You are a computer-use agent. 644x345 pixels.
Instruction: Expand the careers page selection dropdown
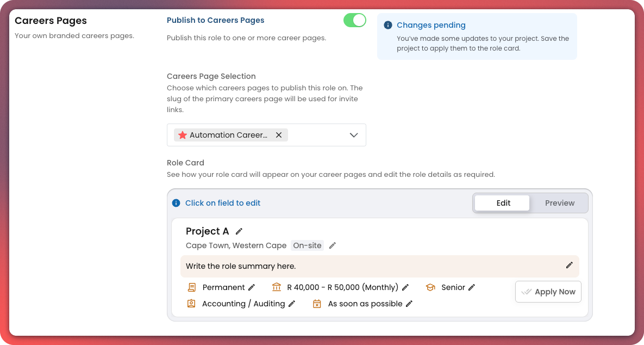point(354,135)
